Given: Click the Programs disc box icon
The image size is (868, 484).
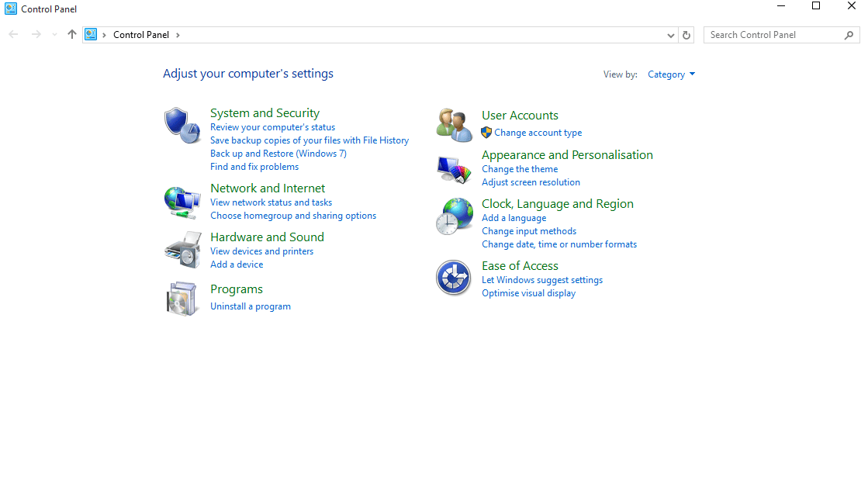Looking at the screenshot, I should 182,299.
